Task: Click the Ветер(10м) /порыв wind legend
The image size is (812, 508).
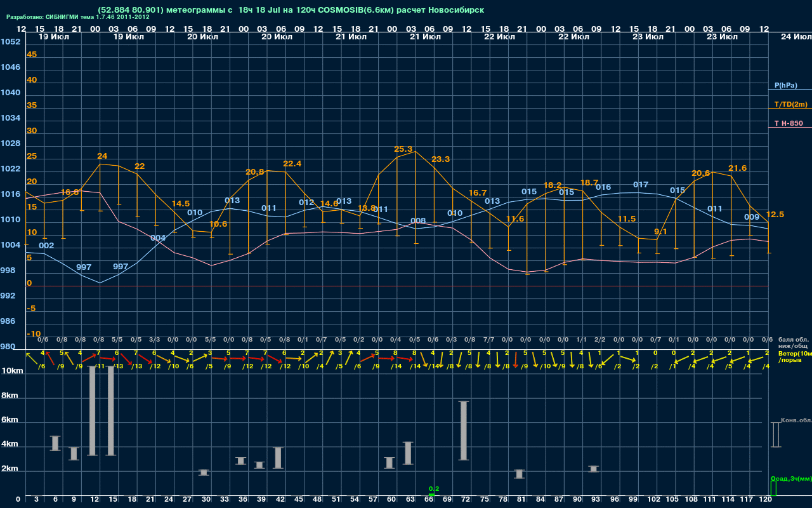Action: [794, 356]
